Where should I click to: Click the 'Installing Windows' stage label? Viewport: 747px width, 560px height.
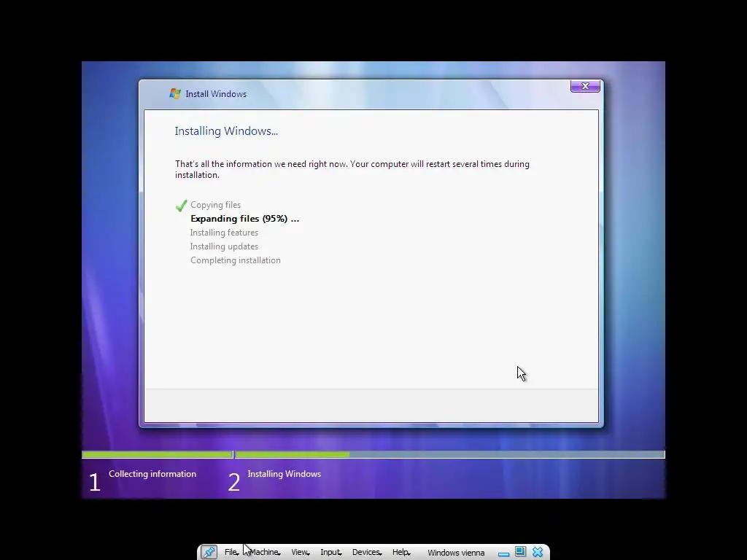285,474
